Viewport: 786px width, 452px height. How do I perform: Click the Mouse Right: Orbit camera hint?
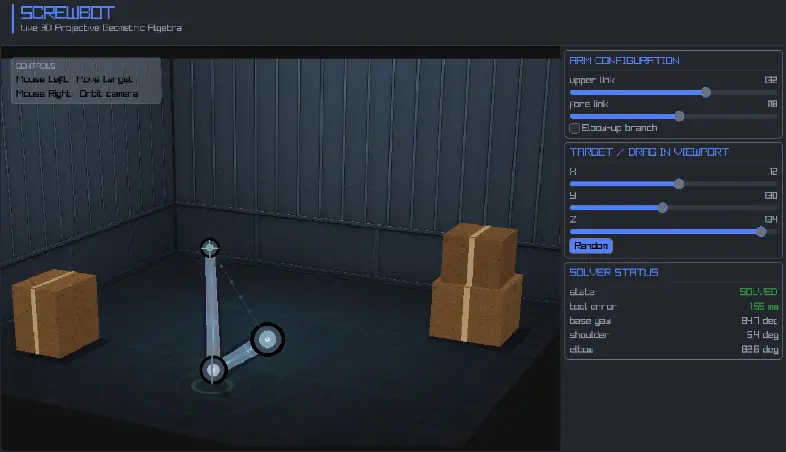pyautogui.click(x=77, y=94)
